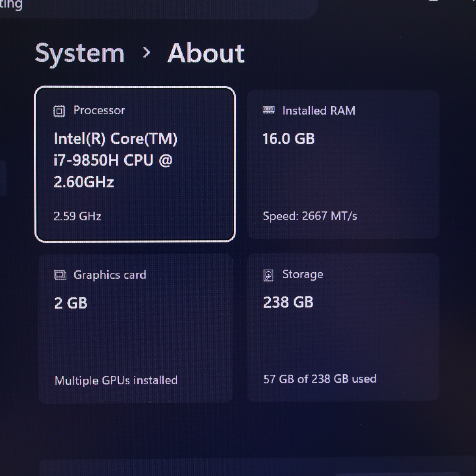Click the breadcrumb chevron after System
This screenshot has height=476, width=476.
coord(146,53)
